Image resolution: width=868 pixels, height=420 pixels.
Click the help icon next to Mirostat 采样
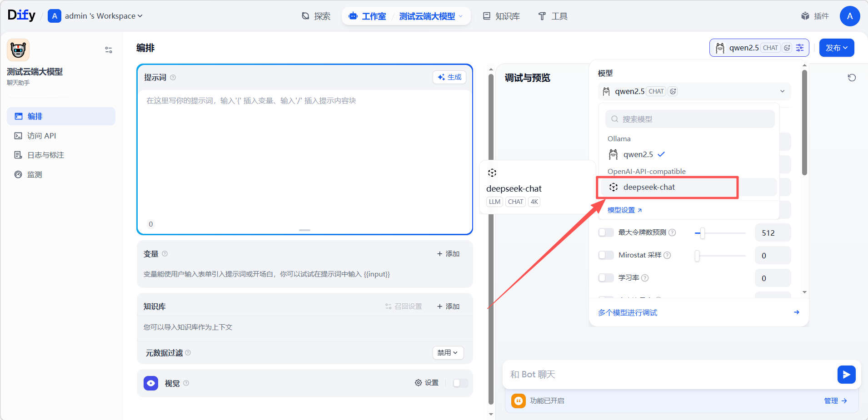[667, 255]
